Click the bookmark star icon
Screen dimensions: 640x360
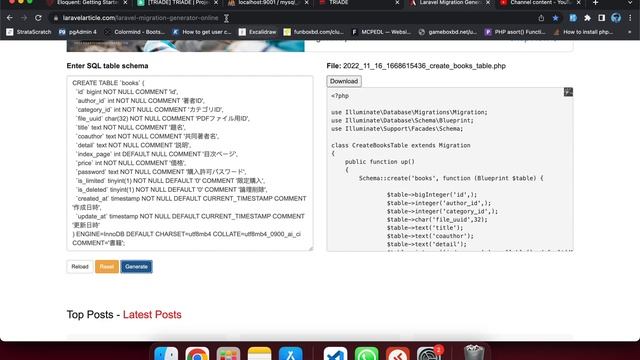(x=555, y=18)
